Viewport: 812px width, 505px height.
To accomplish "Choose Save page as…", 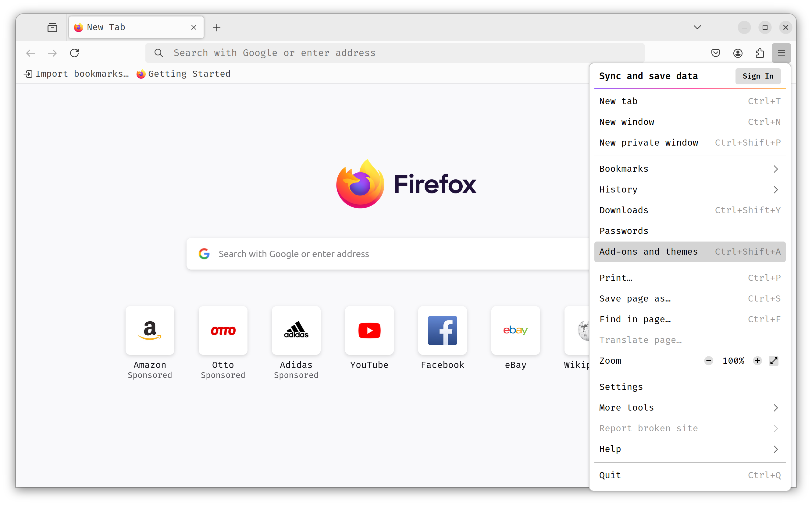I will coord(690,298).
